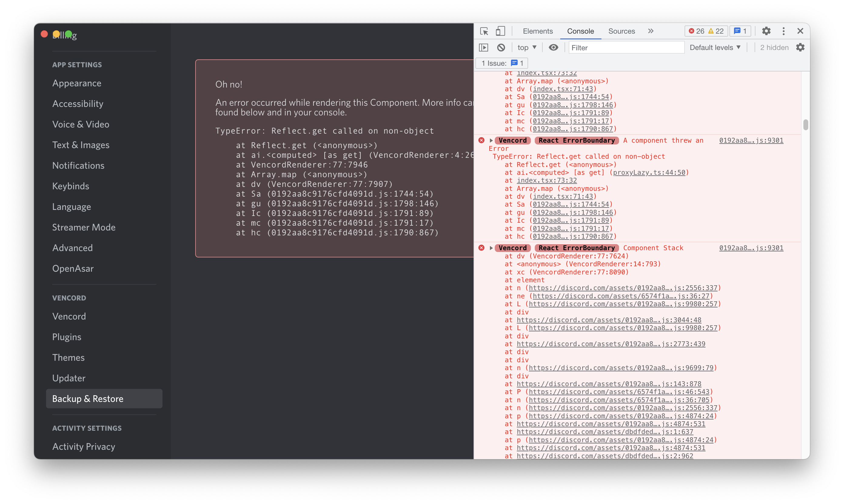Open the console sidebar icon
Screen dimensions: 844x504
click(x=483, y=47)
